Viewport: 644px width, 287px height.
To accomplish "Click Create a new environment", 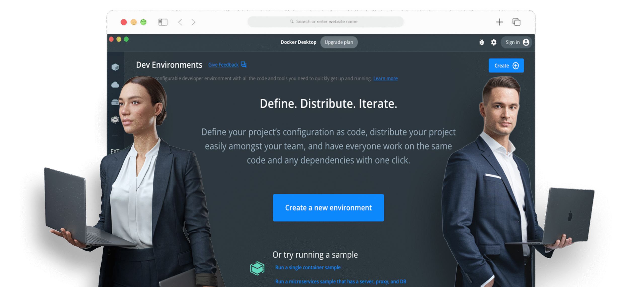I will tap(328, 208).
